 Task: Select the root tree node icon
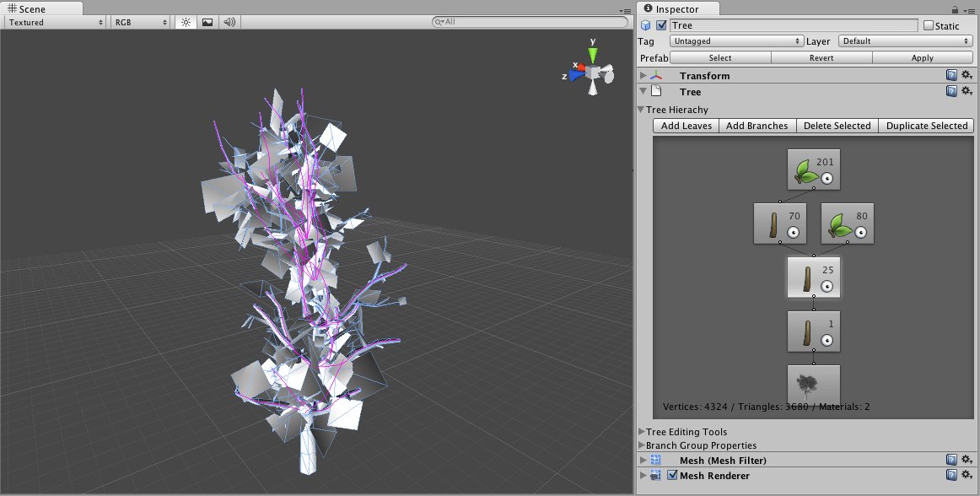[x=814, y=386]
